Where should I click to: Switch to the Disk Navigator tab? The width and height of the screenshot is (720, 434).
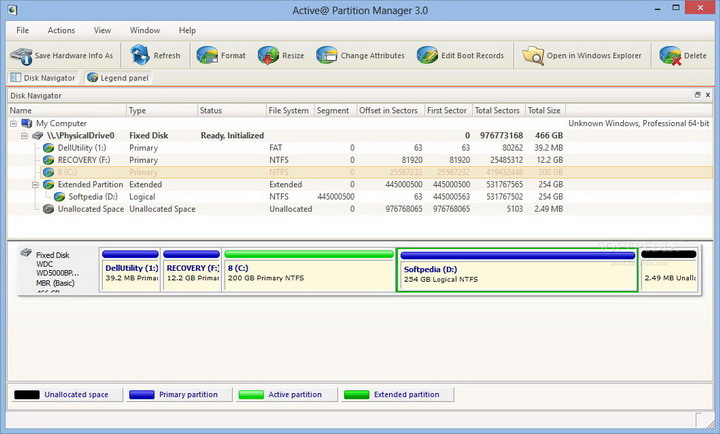click(43, 78)
